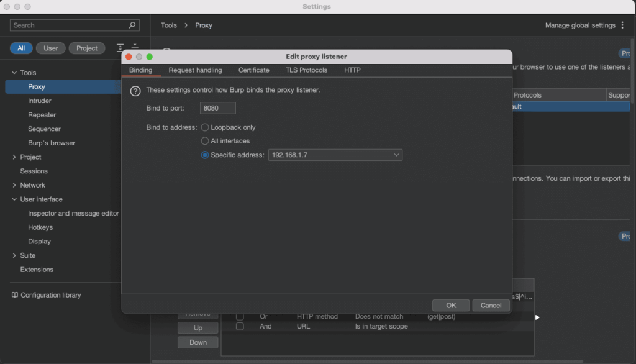Click the Configuration library book icon

click(15, 295)
